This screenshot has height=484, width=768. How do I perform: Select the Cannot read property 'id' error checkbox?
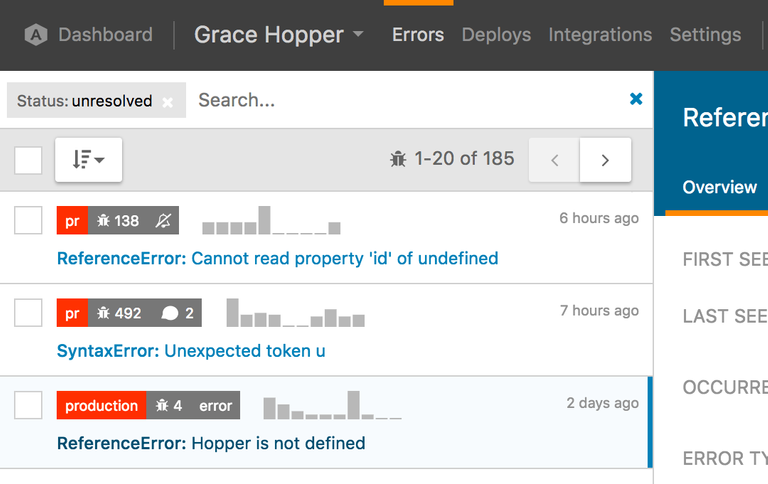pos(28,220)
